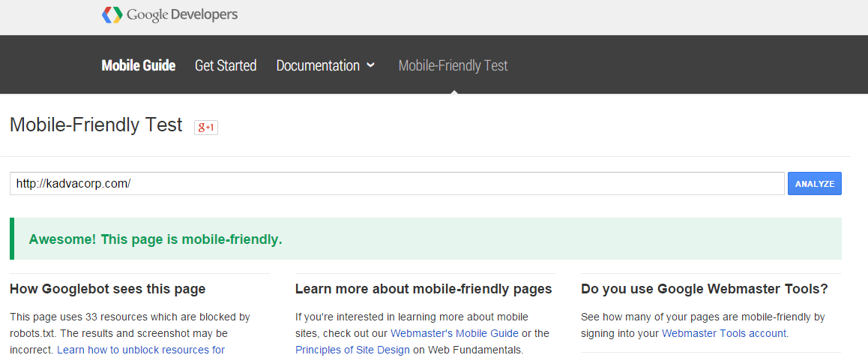Open Webmaster Tools account link
The image size is (868, 361).
click(x=724, y=333)
